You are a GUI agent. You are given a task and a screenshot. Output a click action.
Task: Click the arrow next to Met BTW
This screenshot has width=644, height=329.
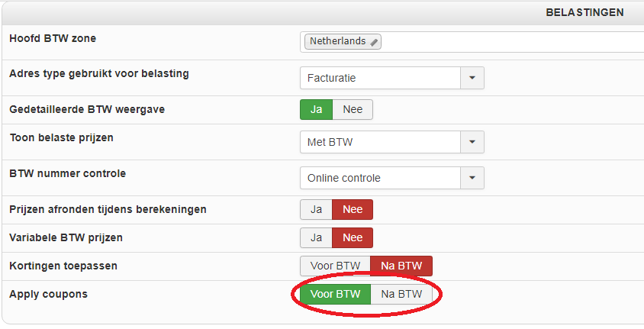coord(472,142)
